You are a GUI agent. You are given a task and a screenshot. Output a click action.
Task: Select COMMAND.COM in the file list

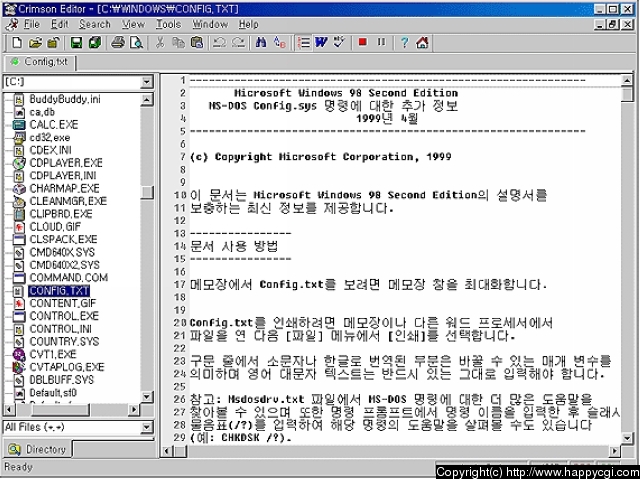click(69, 278)
